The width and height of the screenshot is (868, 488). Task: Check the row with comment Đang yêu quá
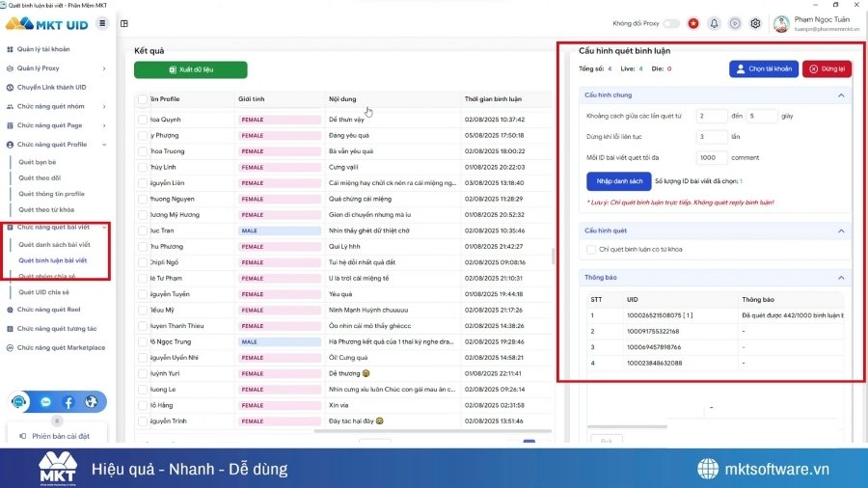coord(143,136)
